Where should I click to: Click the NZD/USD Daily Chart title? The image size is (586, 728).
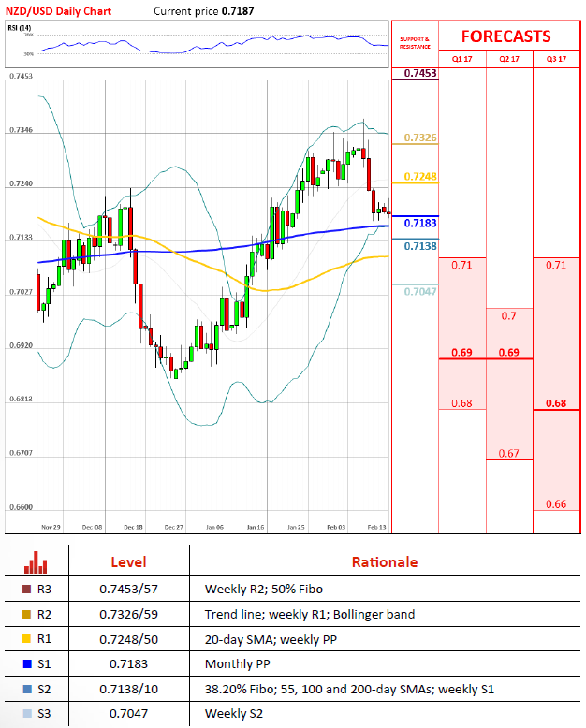point(59,11)
